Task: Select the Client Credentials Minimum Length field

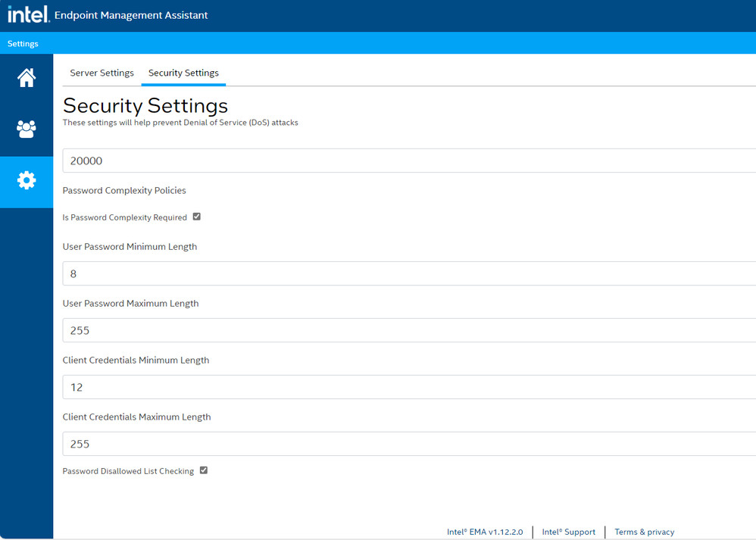Action: click(x=409, y=387)
